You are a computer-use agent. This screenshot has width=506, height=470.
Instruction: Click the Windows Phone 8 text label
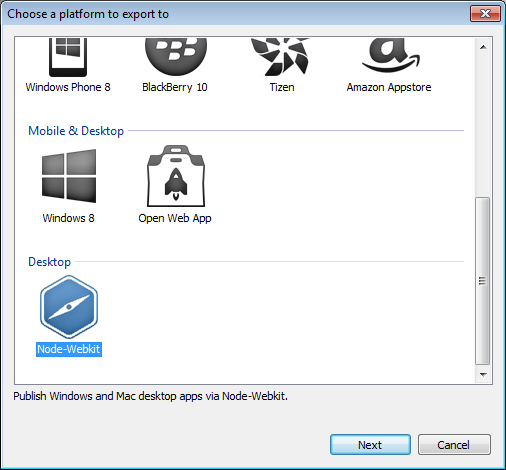(68, 87)
